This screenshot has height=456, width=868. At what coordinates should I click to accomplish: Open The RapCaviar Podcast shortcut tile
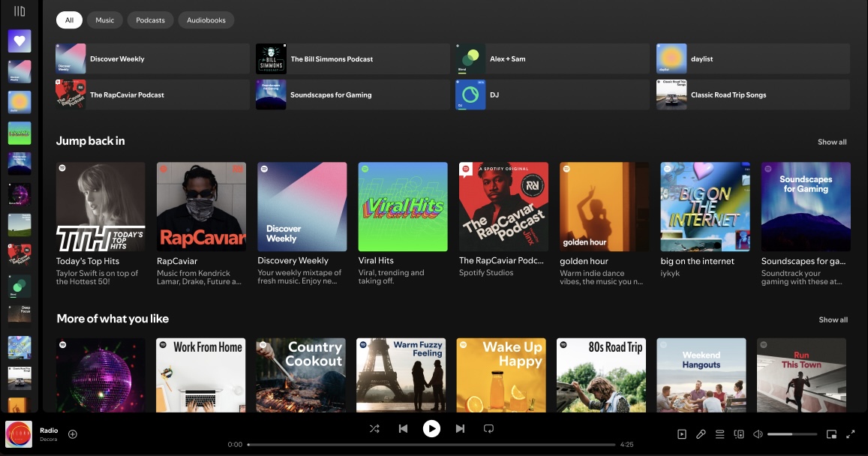152,94
